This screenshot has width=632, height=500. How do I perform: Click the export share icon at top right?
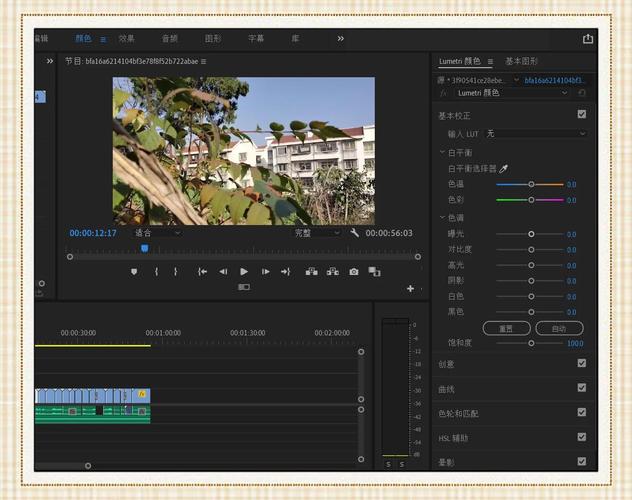[588, 39]
